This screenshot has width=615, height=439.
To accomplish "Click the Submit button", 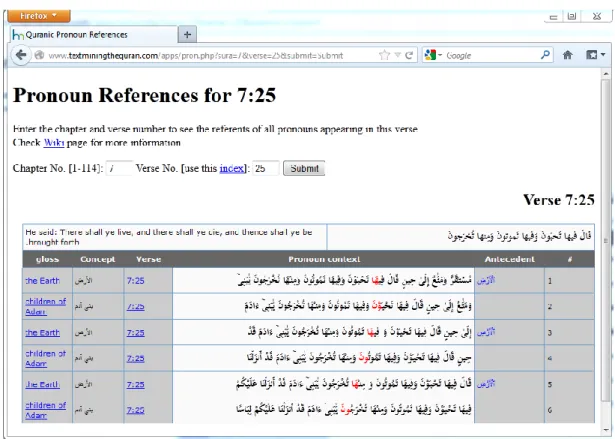I will pyautogui.click(x=304, y=168).
